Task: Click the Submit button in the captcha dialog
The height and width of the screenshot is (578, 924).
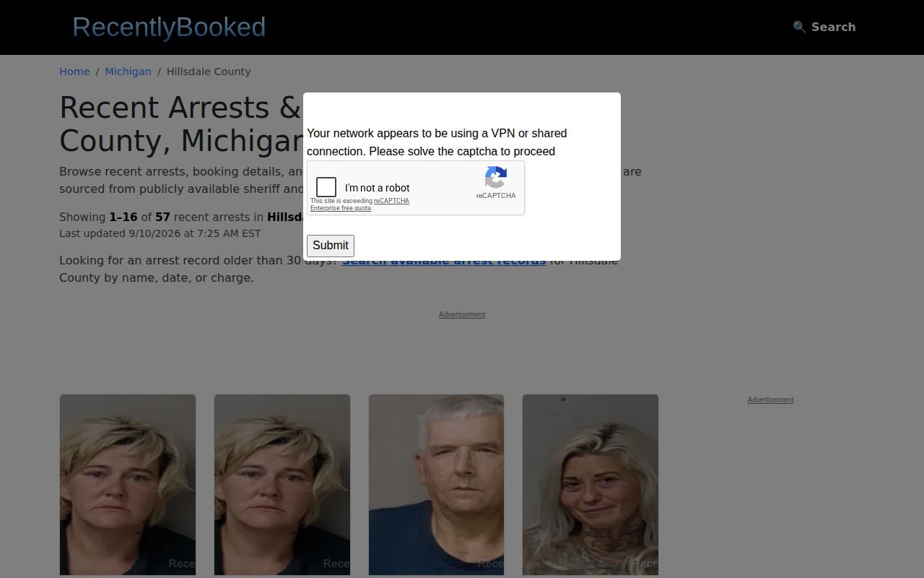Action: click(331, 246)
